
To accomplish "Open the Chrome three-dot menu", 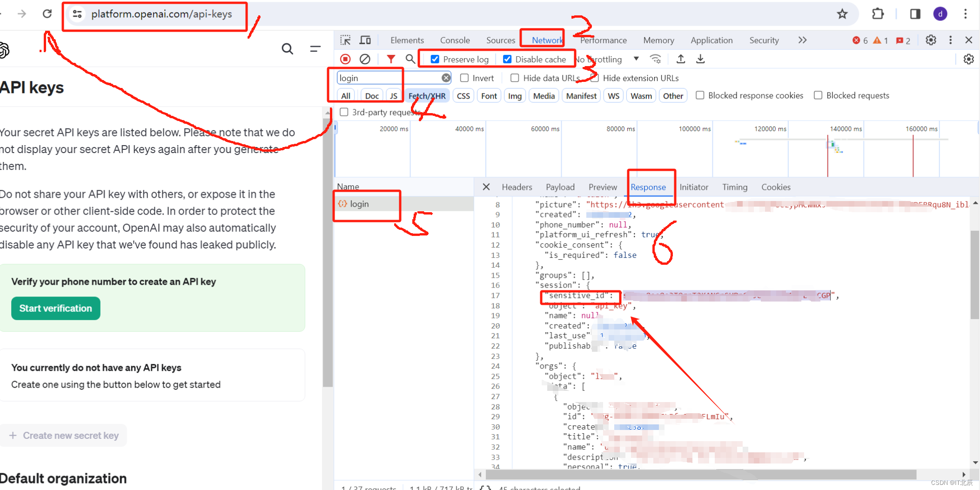I will (966, 14).
